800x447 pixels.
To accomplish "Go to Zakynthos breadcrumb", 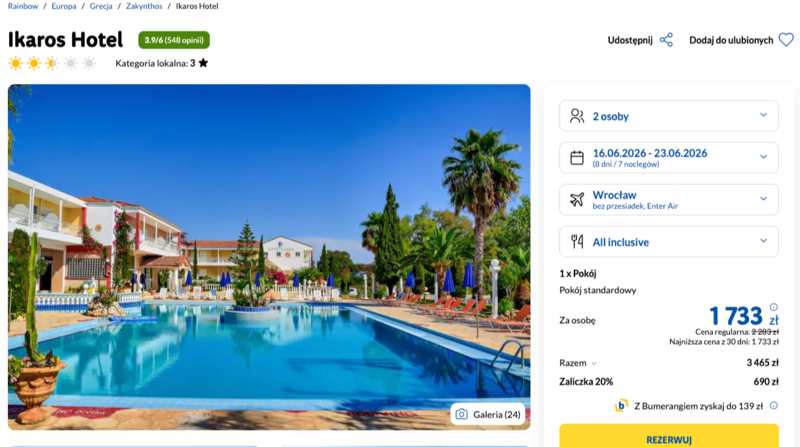I will click(x=144, y=6).
